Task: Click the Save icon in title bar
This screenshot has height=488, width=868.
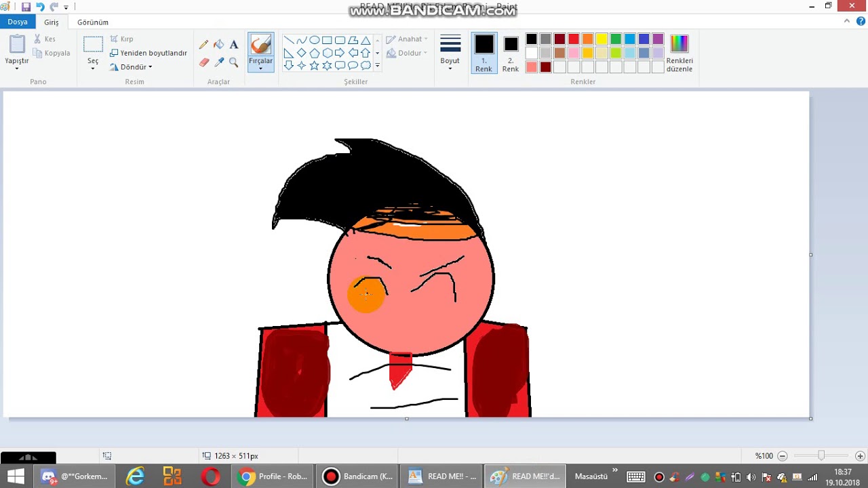Action: pyautogui.click(x=26, y=7)
